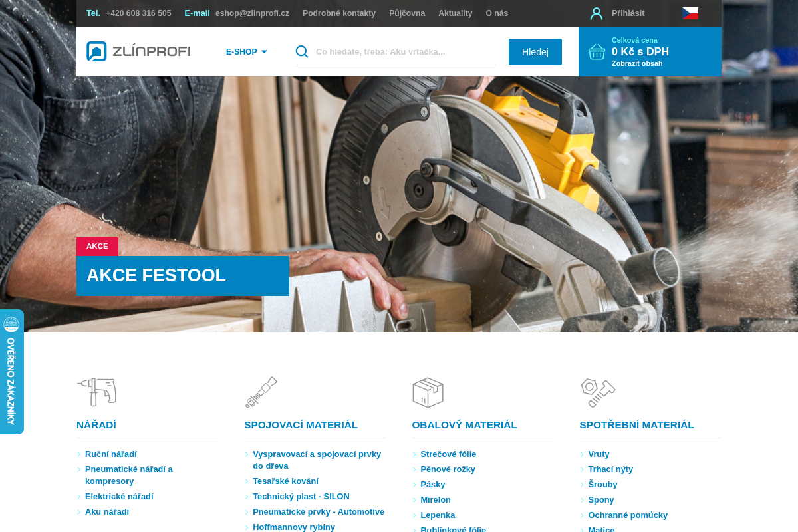Open Elektrické nářadí subcategory

[x=119, y=497]
